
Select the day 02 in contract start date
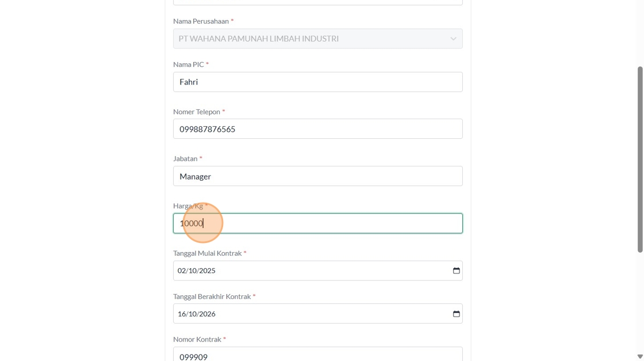point(182,271)
